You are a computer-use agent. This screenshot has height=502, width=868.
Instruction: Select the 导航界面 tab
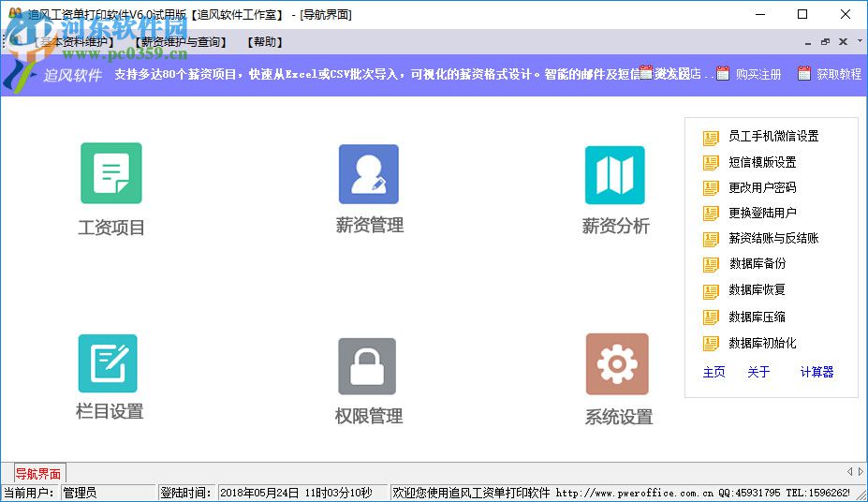(x=38, y=474)
